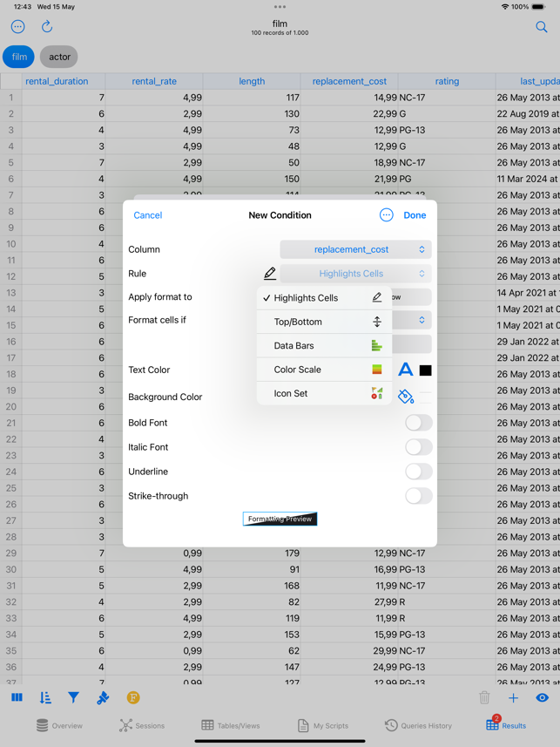Switch to the actor tab
Image resolution: width=560 pixels, height=747 pixels.
point(59,57)
